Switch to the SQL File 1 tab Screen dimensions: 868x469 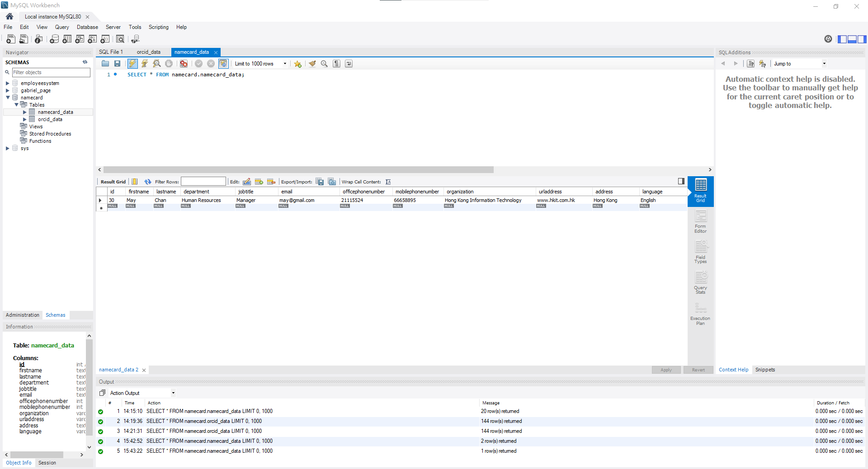coord(111,52)
